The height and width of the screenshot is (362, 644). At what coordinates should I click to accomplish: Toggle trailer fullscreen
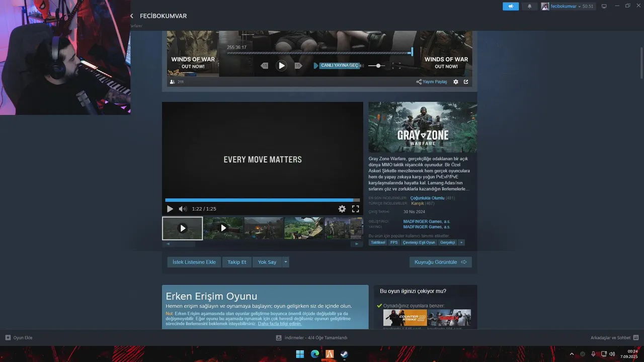pyautogui.click(x=355, y=209)
